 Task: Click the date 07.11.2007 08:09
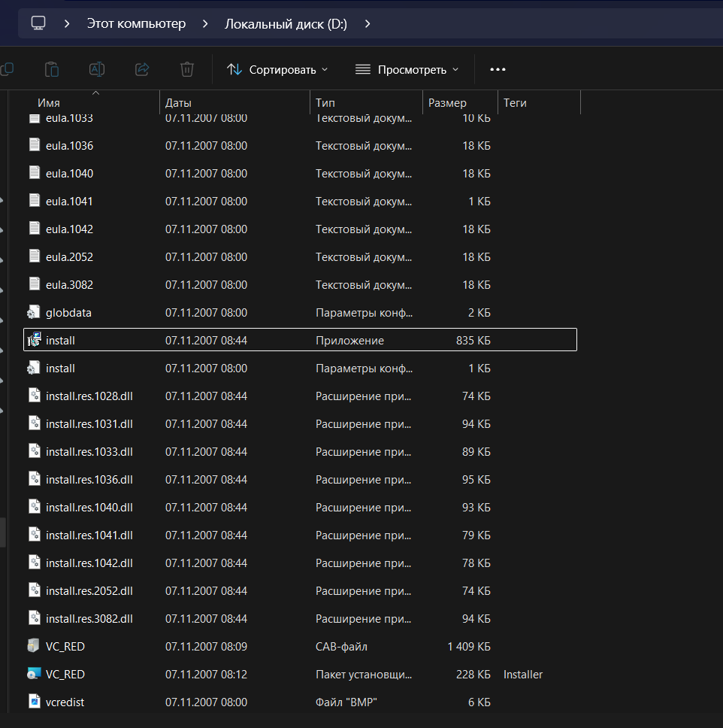coord(206,647)
